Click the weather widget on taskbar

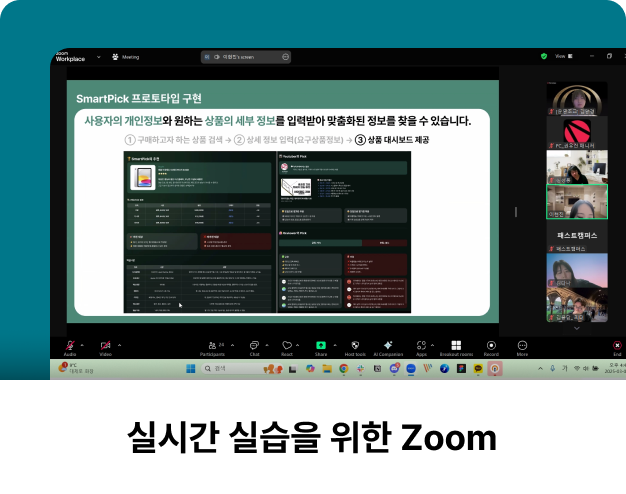pyautogui.click(x=76, y=368)
